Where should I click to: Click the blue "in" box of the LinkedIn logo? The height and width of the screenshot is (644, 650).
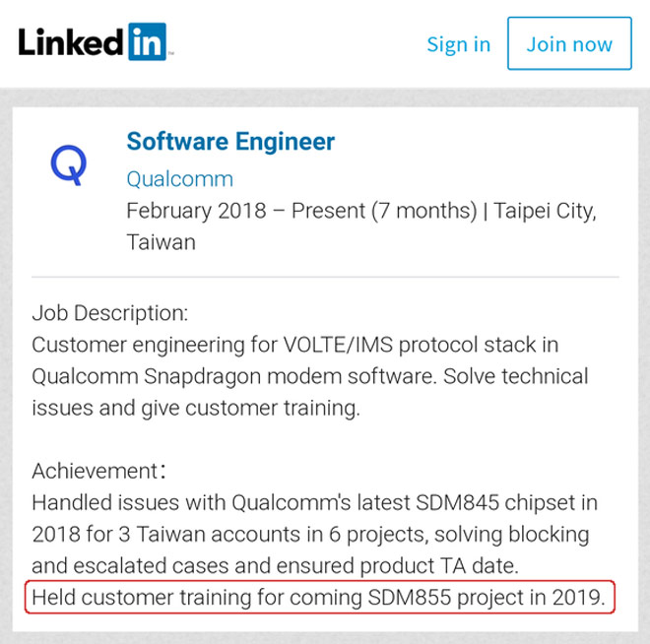click(x=147, y=41)
